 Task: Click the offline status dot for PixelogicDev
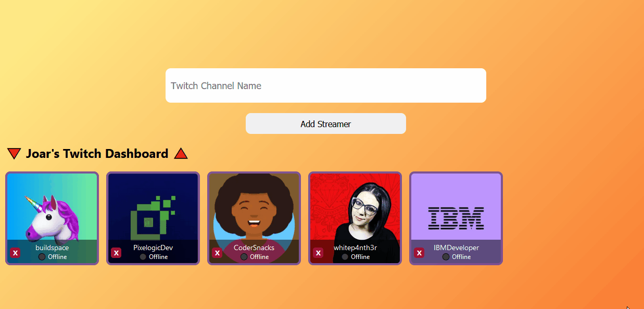click(143, 257)
